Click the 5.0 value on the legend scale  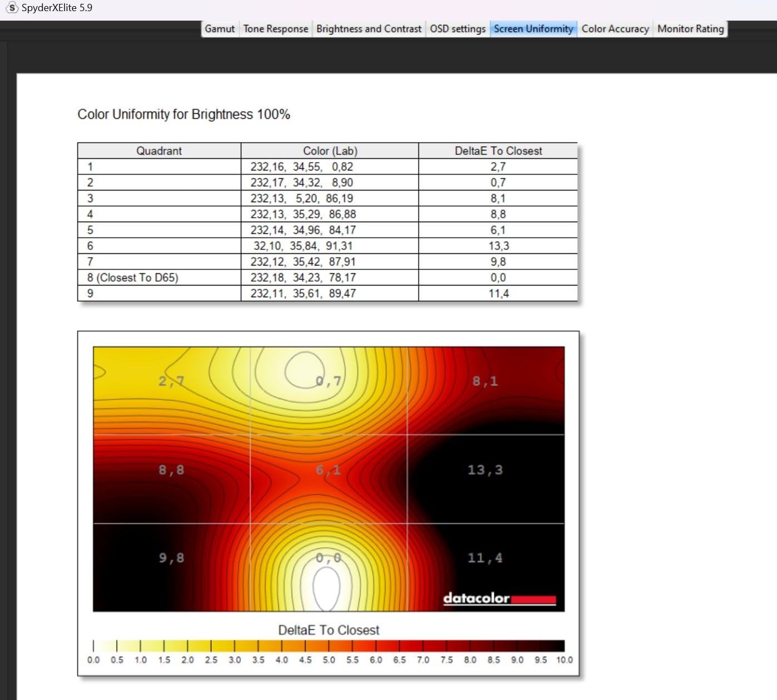pyautogui.click(x=329, y=660)
